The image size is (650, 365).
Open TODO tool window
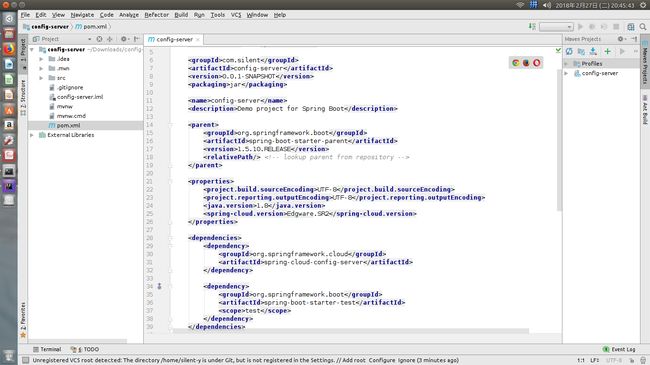click(85, 349)
